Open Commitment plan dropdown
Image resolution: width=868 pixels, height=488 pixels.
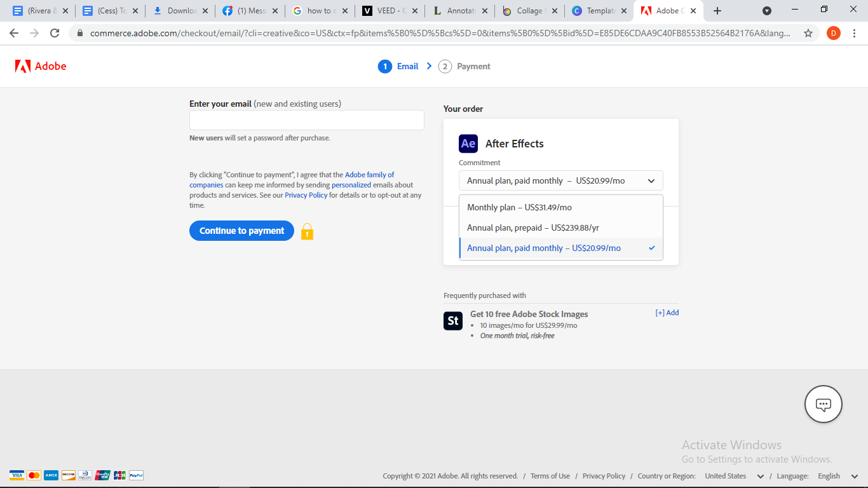click(x=560, y=180)
